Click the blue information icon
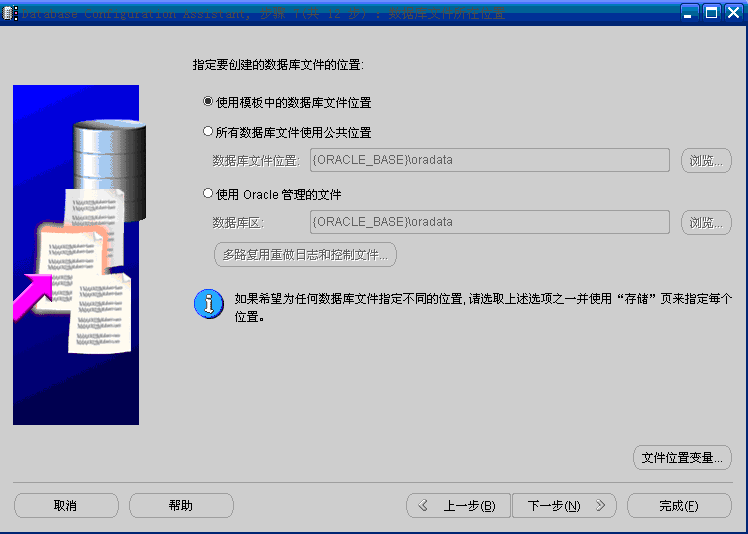This screenshot has height=534, width=748. click(208, 304)
